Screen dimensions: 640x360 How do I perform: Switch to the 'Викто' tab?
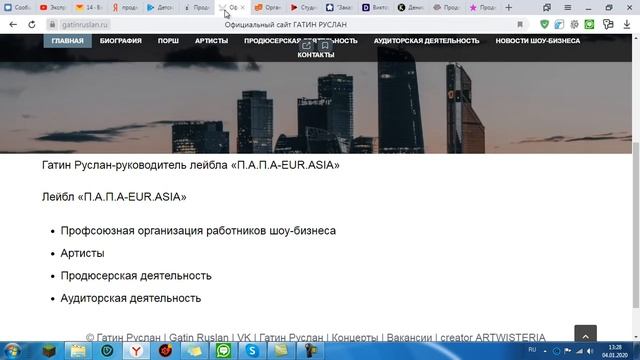pos(376,7)
